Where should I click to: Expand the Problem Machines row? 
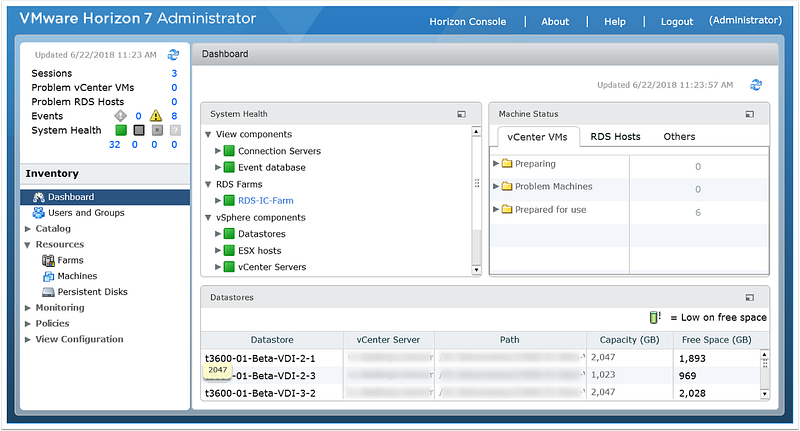tap(495, 186)
